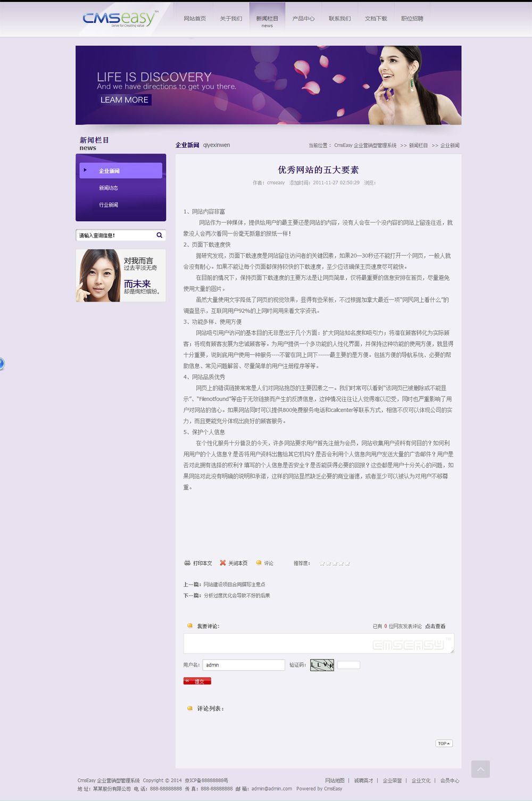
Task: Click the back-to-top arrow icon
Action: pos(480,769)
